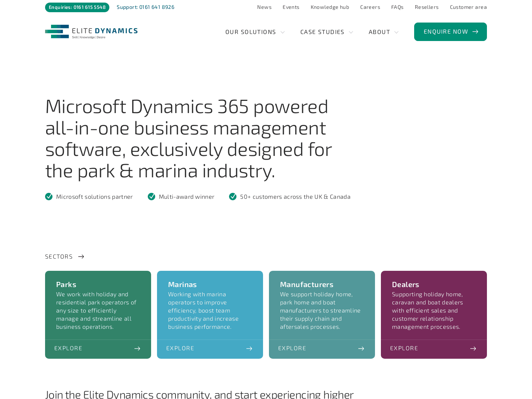Click the ENQUIRE NOW button

(x=450, y=31)
